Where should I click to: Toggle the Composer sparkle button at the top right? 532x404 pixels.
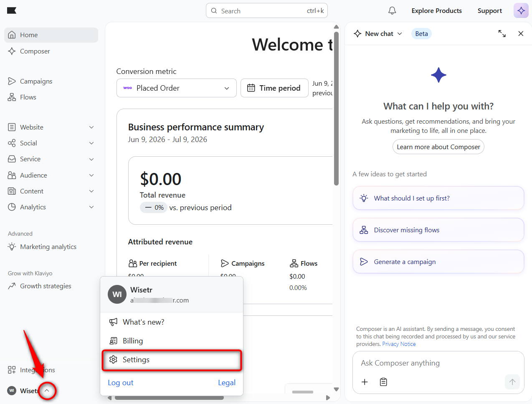click(521, 11)
